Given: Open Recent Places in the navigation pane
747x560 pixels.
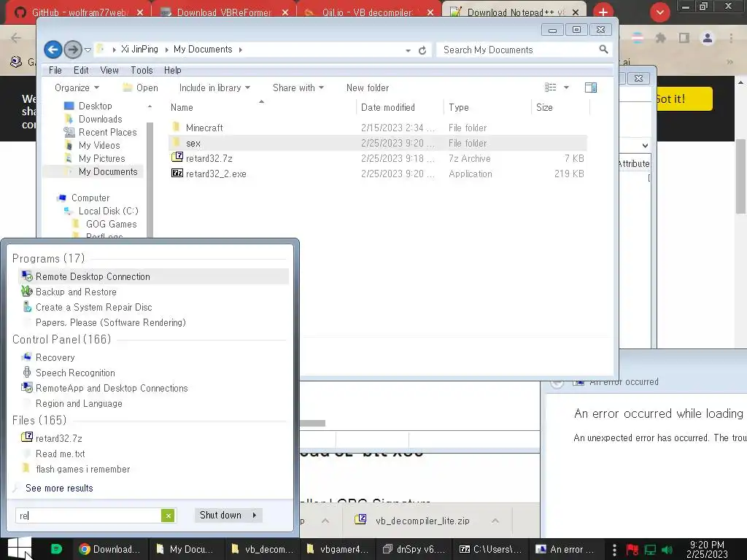Looking at the screenshot, I should pos(107,132).
